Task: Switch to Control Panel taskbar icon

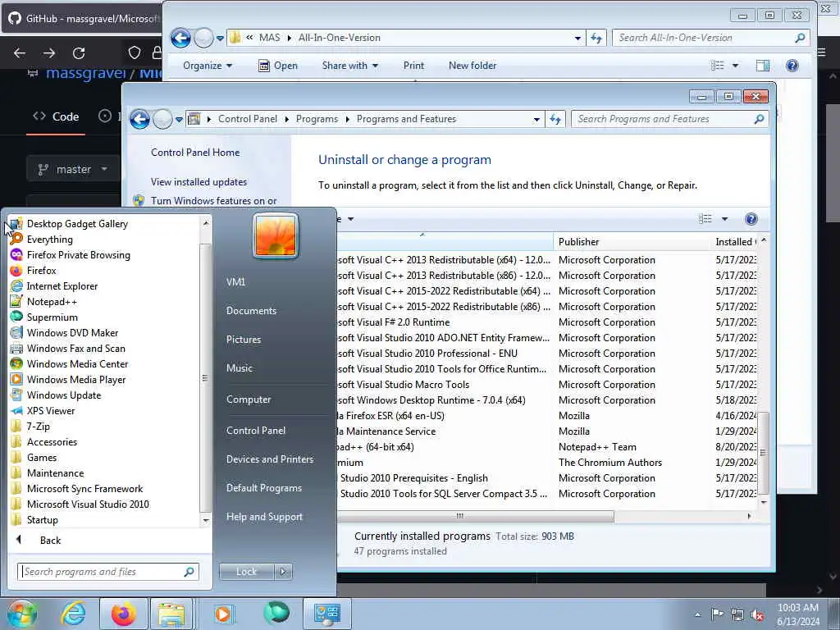Action: coord(327,614)
